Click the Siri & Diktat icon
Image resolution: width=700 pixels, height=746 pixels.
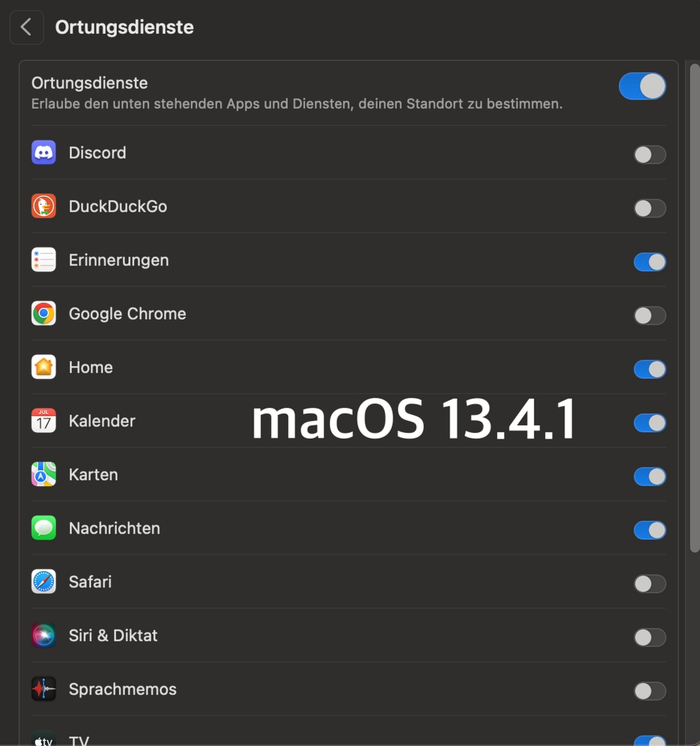tap(44, 635)
